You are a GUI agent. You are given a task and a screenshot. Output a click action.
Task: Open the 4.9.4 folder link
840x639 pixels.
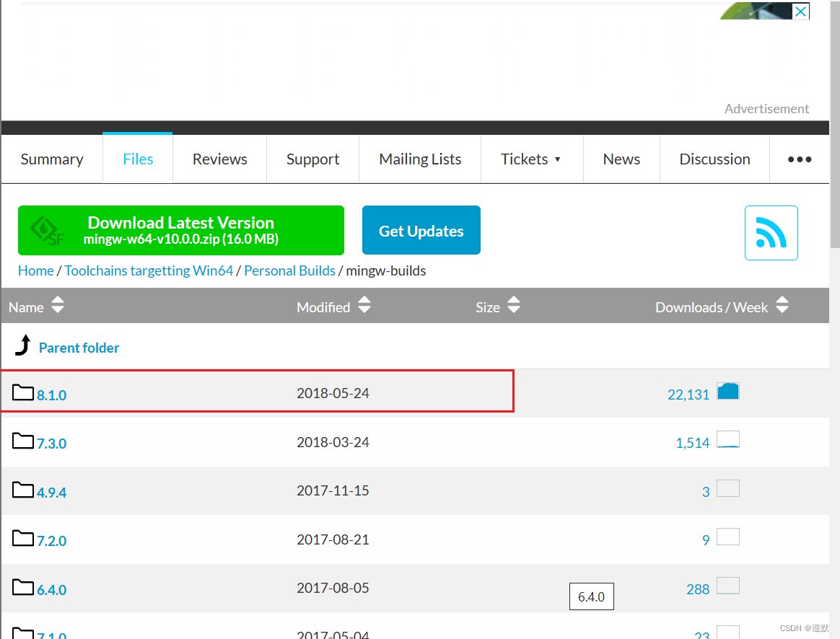click(x=51, y=493)
